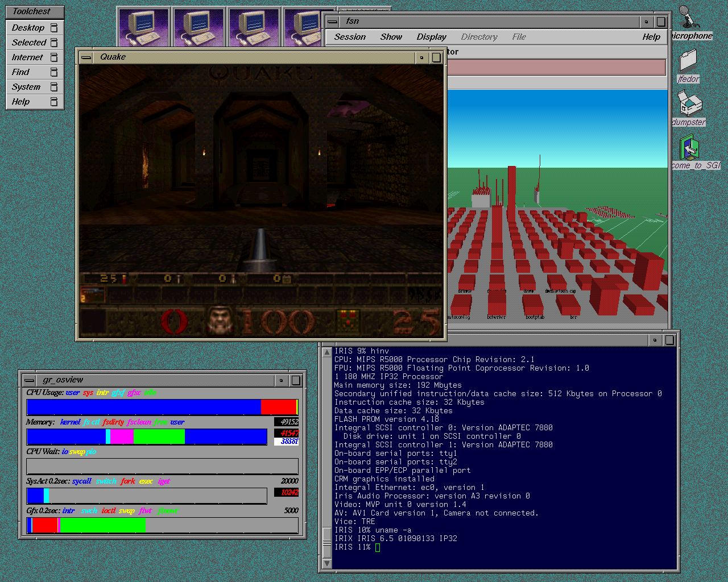Click the green segment of the Memory bar
The width and height of the screenshot is (728, 582).
(159, 436)
